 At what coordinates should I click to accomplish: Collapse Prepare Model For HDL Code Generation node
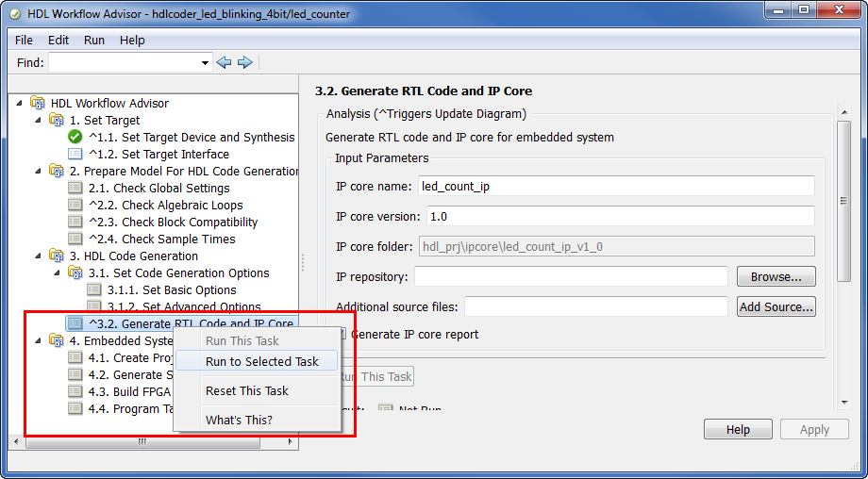pyautogui.click(x=38, y=171)
